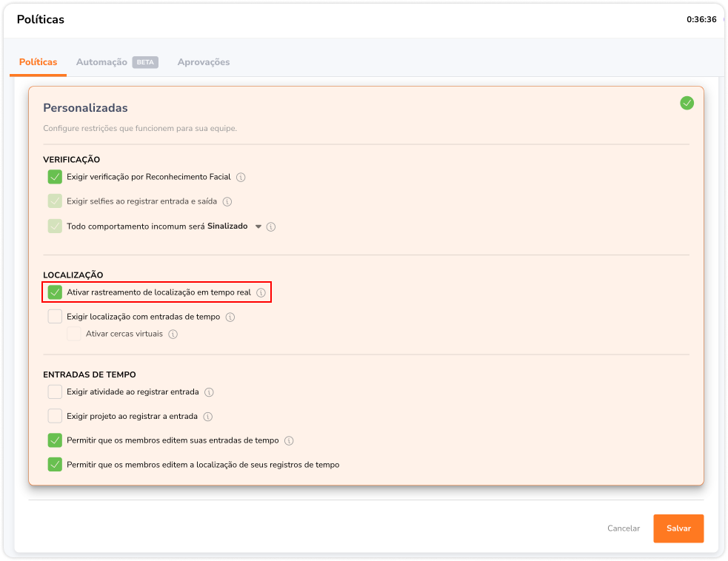Show info for Ativar cercas virtuais
Image resolution: width=728 pixels, height=561 pixels.
[173, 335]
